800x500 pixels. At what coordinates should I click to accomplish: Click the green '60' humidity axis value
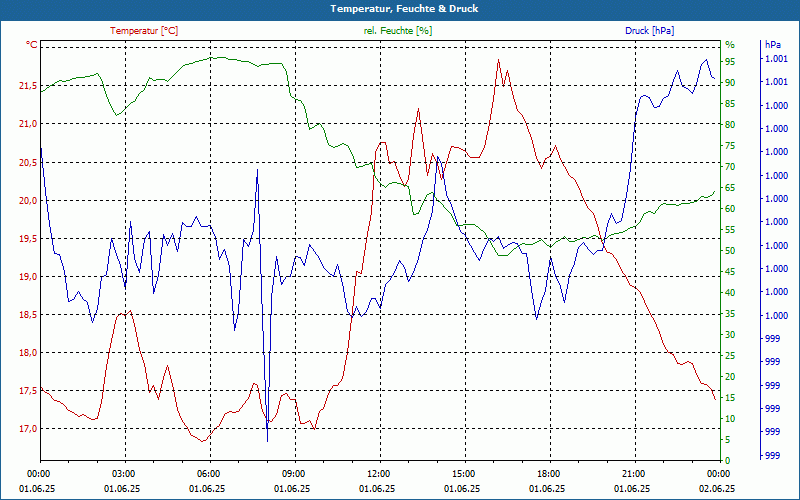click(730, 209)
